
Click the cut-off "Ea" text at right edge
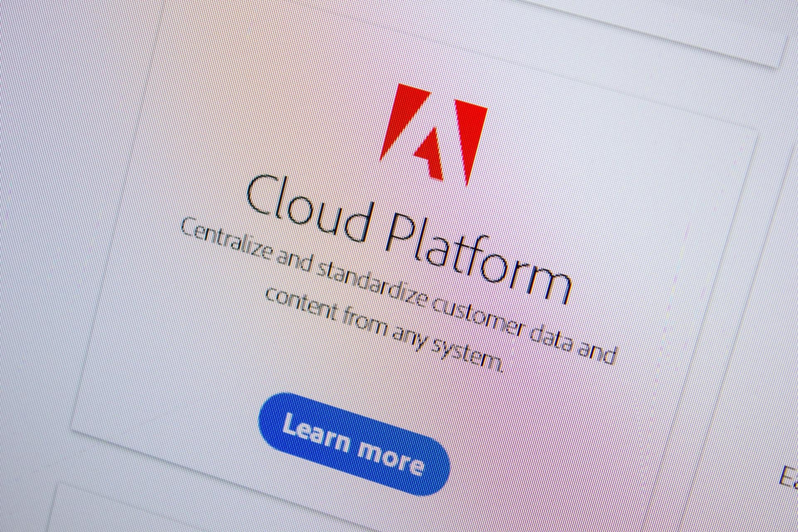coord(788,477)
